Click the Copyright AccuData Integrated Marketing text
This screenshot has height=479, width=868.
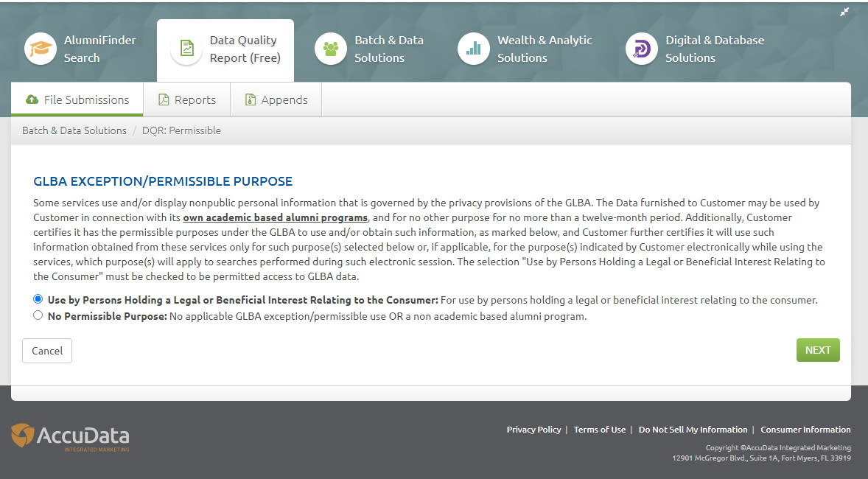(x=778, y=447)
